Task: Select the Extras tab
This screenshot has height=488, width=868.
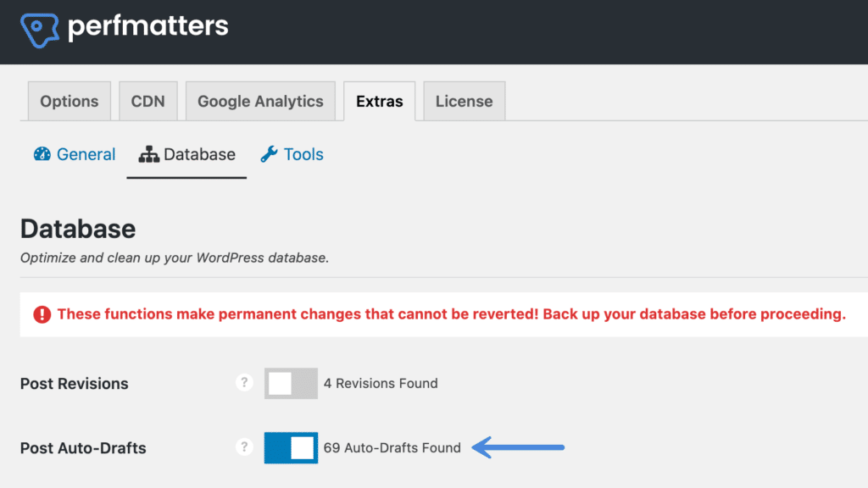Action: pyautogui.click(x=379, y=102)
